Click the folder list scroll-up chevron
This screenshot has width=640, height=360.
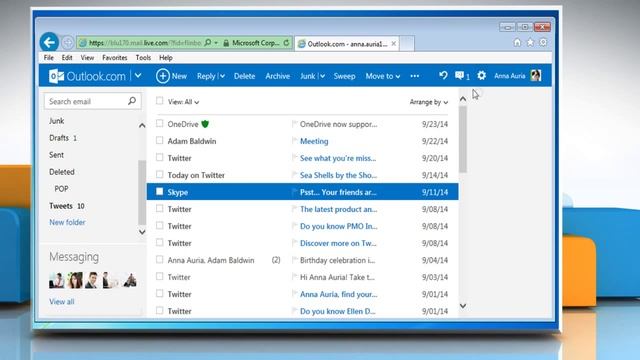pos(142,125)
